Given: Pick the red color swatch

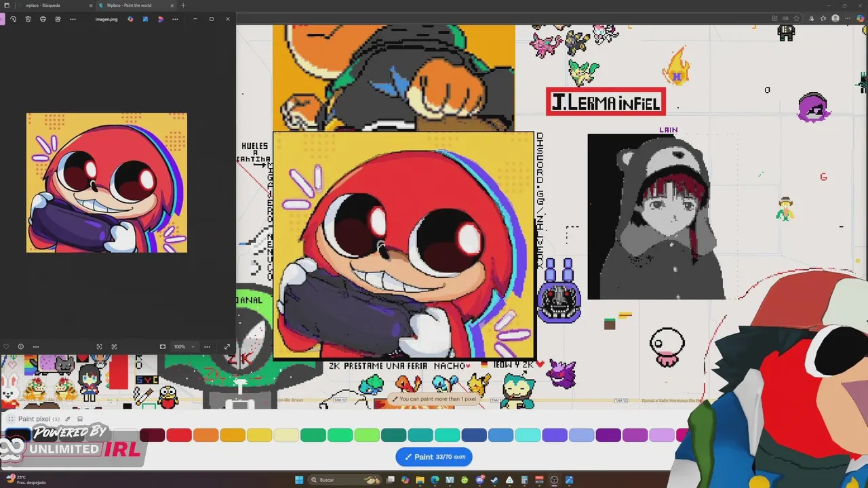Looking at the screenshot, I should click(x=179, y=435).
